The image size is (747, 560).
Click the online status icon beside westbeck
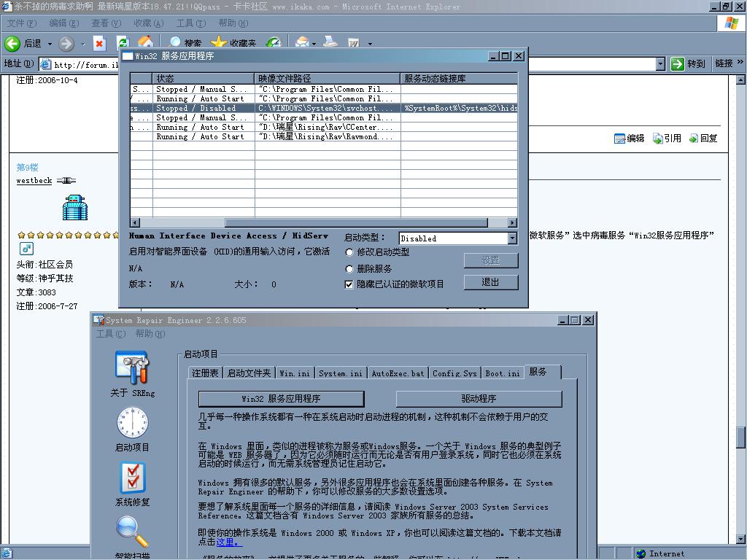click(x=66, y=181)
